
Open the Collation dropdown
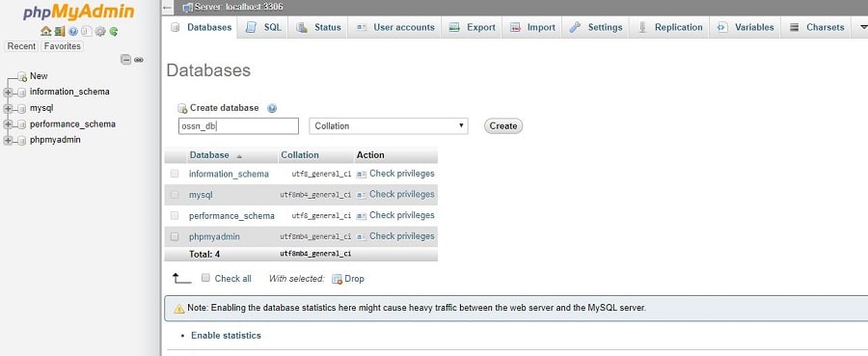pos(389,126)
